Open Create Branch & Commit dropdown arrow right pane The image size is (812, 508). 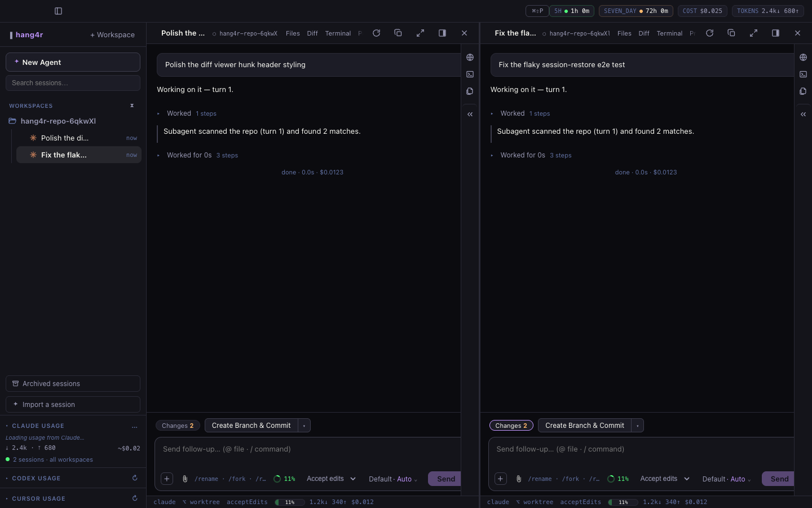pos(638,426)
